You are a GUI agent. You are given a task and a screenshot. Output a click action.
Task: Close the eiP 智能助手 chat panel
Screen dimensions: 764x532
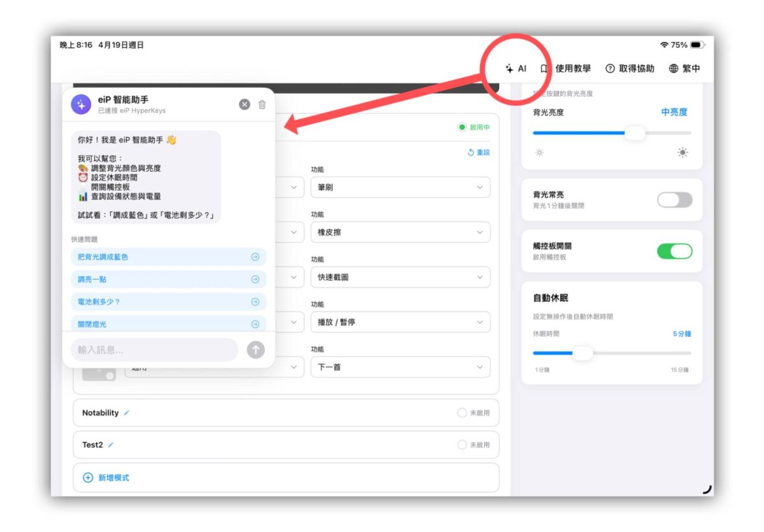244,104
